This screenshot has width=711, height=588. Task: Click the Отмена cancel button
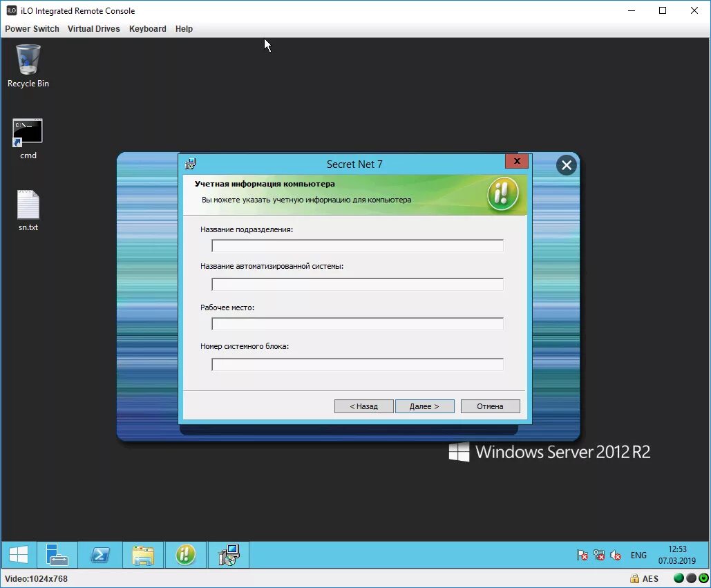[x=490, y=406]
